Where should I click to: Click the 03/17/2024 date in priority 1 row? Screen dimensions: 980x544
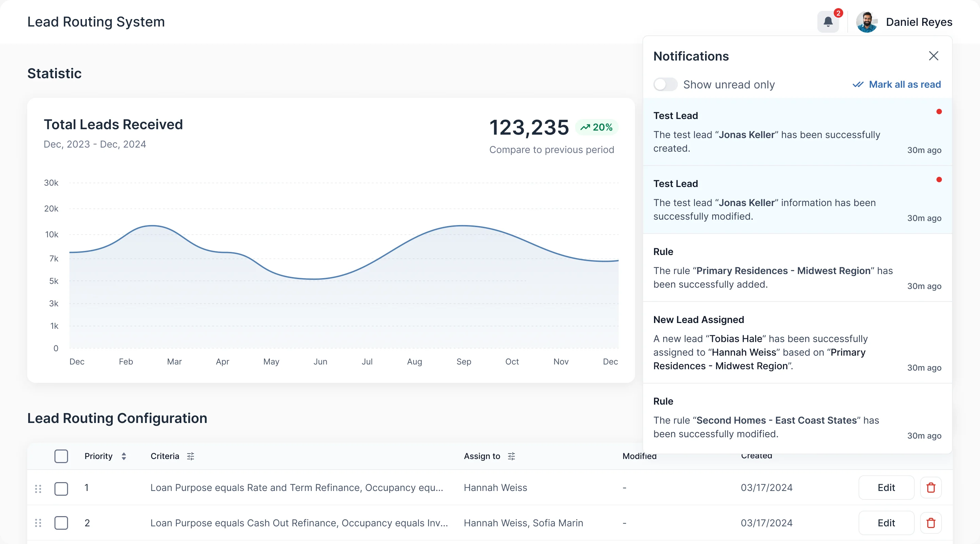[x=767, y=488]
